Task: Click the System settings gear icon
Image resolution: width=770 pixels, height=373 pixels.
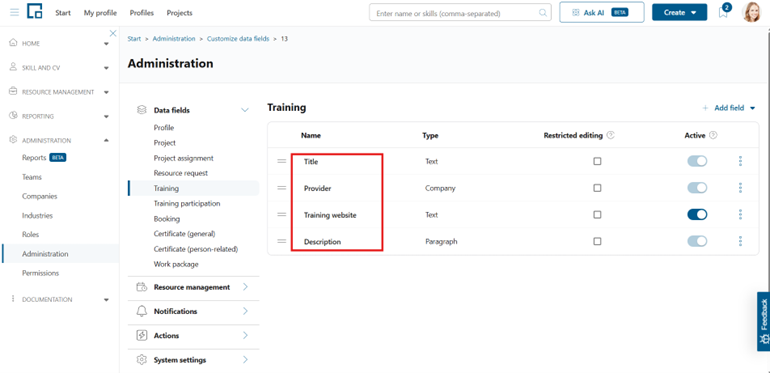Action: pos(141,360)
